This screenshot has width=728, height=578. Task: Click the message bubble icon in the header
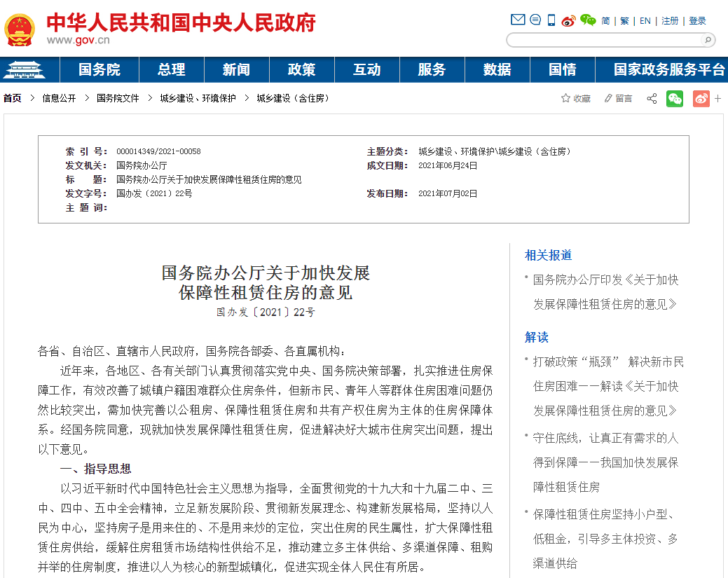click(535, 20)
